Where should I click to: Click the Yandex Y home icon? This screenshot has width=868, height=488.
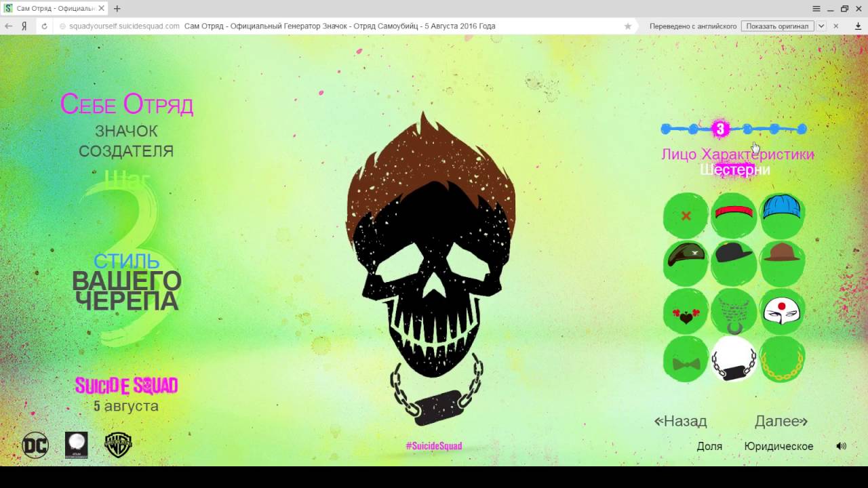(24, 26)
